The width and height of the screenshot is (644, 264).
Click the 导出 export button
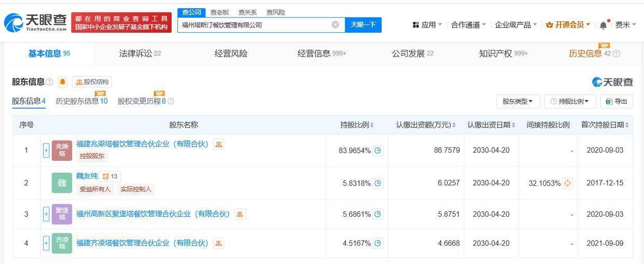[x=617, y=101]
